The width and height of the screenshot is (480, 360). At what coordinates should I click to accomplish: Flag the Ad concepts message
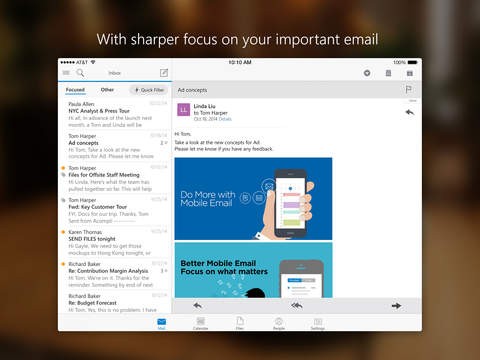tap(408, 89)
